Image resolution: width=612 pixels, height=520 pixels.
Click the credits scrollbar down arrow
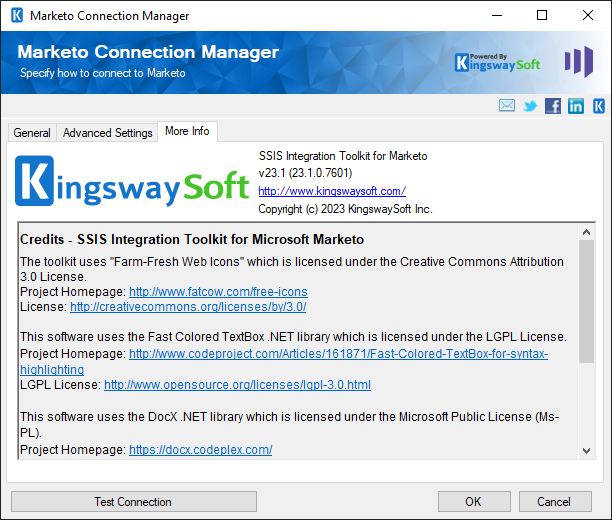pos(586,451)
